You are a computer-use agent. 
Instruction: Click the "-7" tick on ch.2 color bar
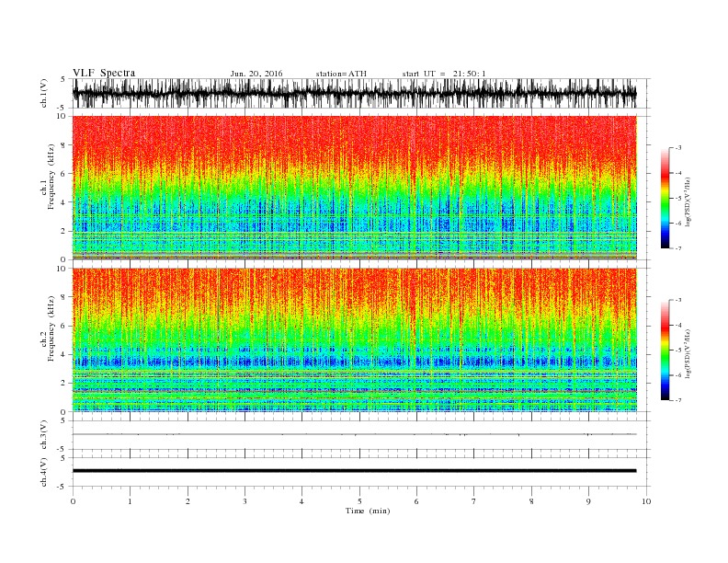pos(677,400)
